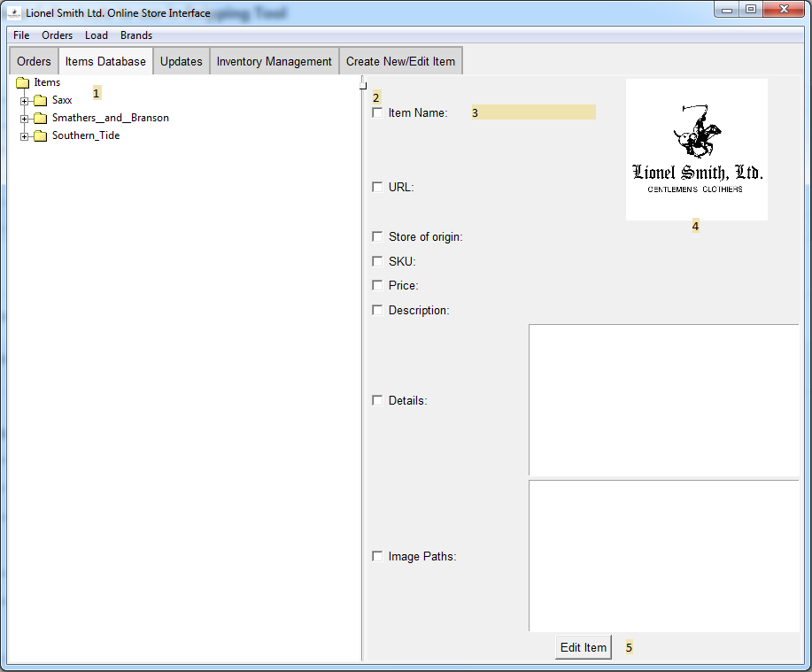Screen dimensions: 812x672
Task: Click the app icon in the title bar
Action: [x=14, y=13]
